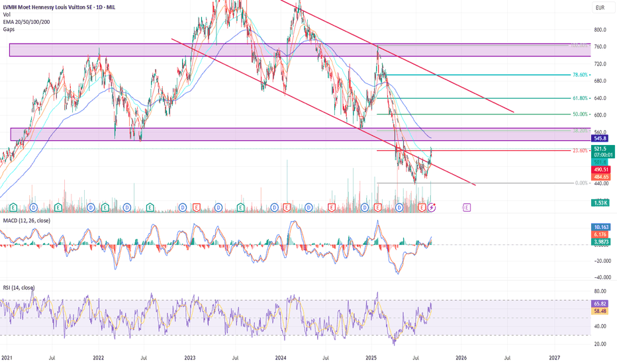The height and width of the screenshot is (364, 617).
Task: Click the 484.65 EMA price label
Action: click(x=601, y=177)
